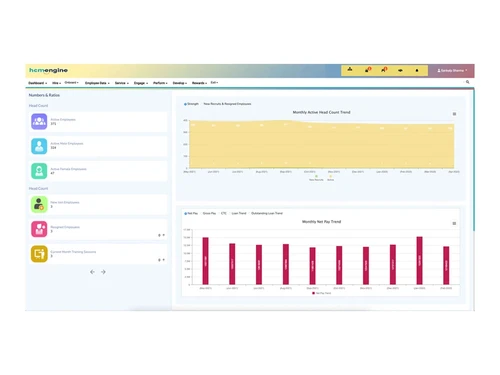
Task: Click the New Join Employees label
Action: point(65,202)
